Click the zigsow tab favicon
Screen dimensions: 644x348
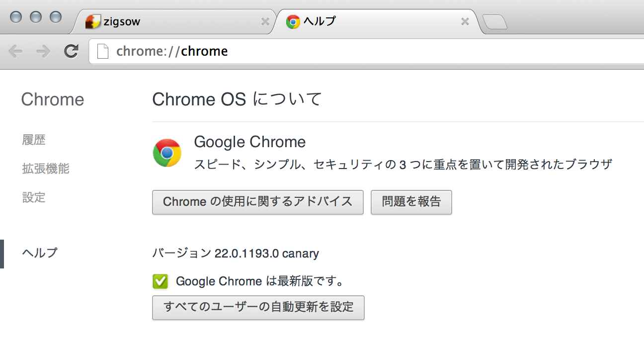click(92, 21)
